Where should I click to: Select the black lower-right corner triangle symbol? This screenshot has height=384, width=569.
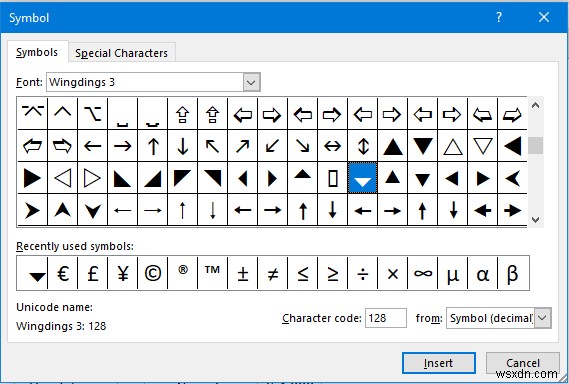[x=152, y=178]
